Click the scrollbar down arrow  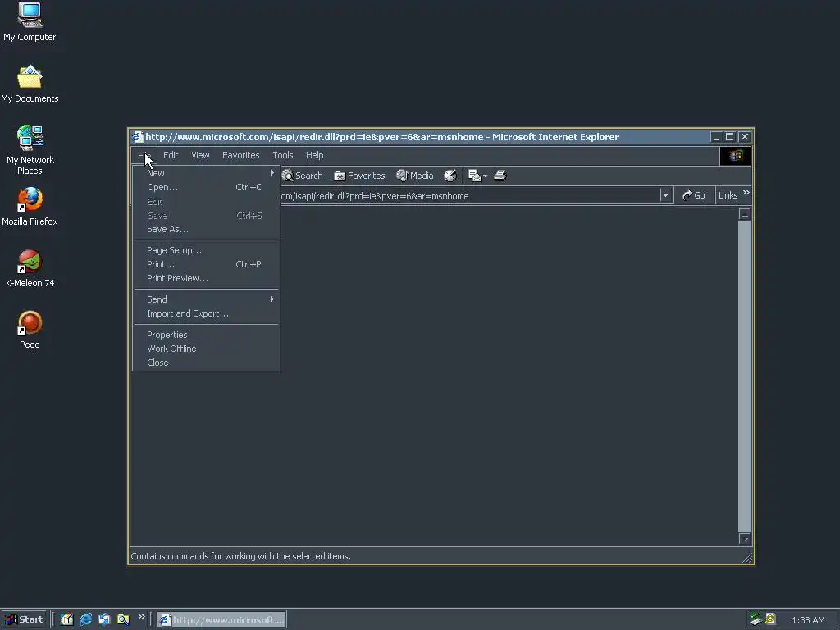tap(745, 539)
